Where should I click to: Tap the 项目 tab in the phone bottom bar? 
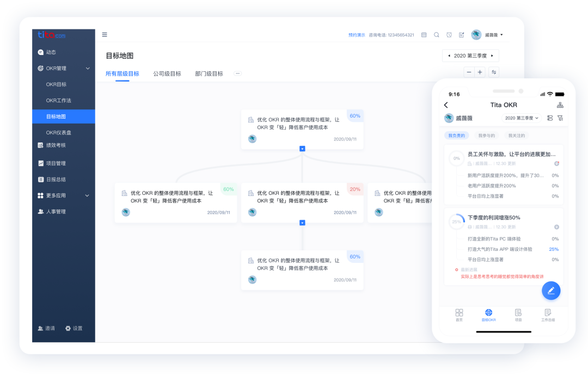518,315
